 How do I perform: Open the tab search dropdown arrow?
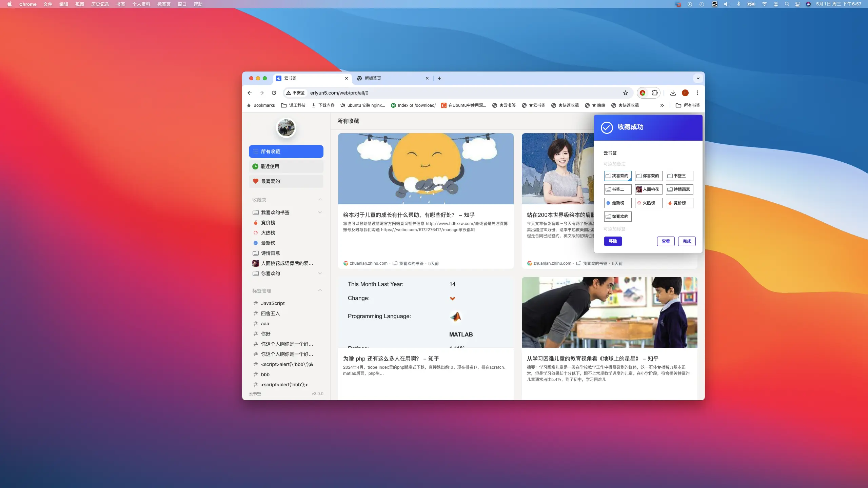(698, 78)
